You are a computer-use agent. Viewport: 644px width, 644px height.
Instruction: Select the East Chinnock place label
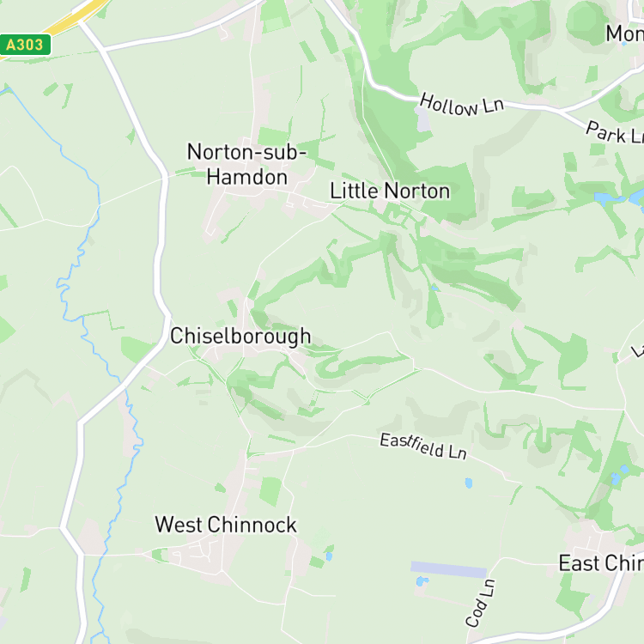(601, 563)
